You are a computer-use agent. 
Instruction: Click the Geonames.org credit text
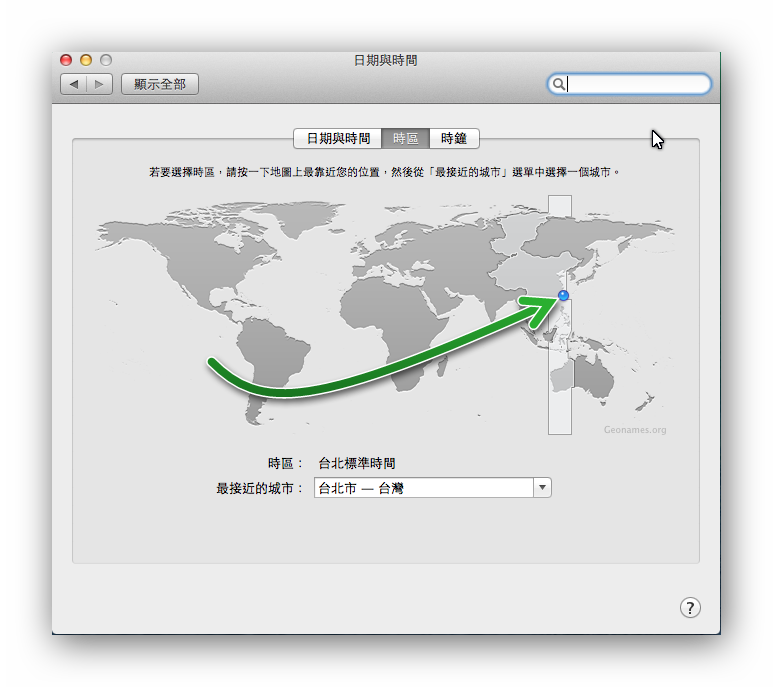click(x=635, y=430)
